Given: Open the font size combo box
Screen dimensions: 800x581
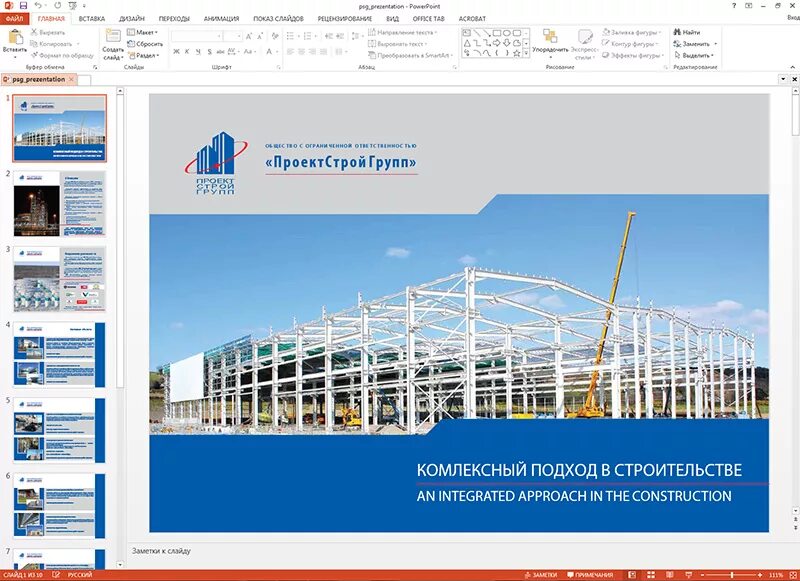Looking at the screenshot, I should 233,36.
